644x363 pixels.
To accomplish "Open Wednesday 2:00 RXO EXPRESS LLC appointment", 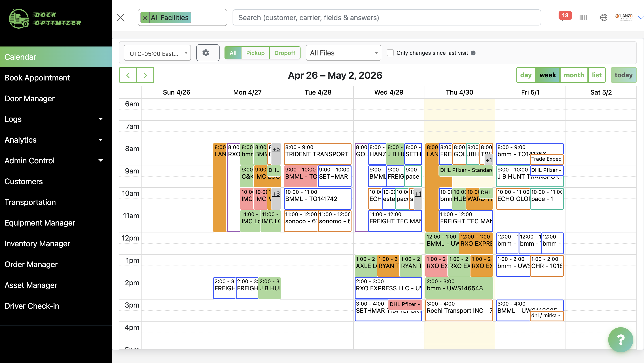I will coord(388,288).
